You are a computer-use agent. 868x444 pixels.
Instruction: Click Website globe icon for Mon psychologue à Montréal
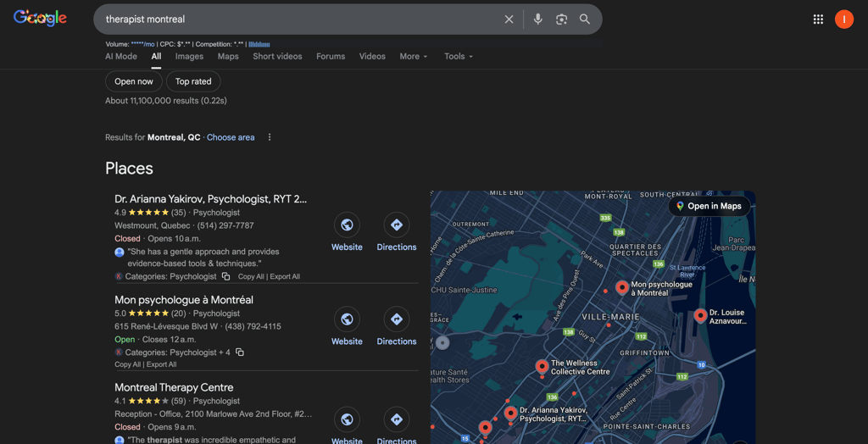click(x=347, y=319)
